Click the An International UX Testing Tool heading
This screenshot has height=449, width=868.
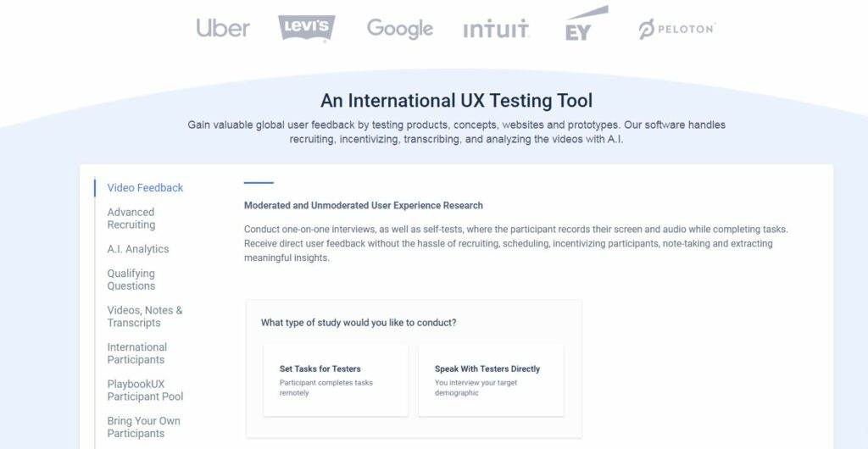[456, 101]
